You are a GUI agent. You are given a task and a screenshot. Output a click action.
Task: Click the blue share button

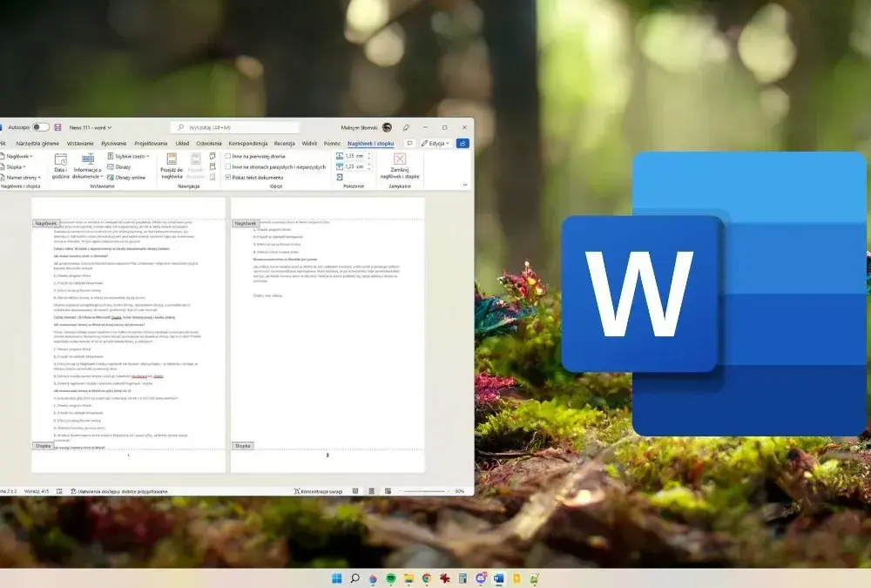[463, 144]
